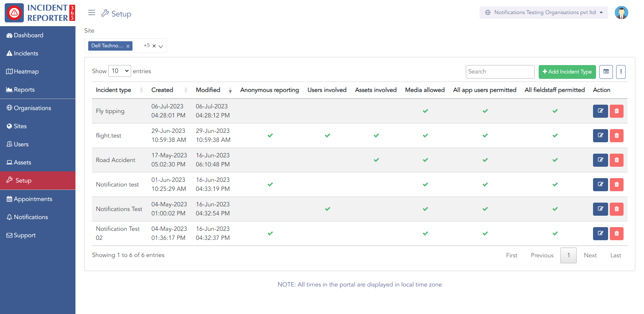Delete the flight.test incident type
The height and width of the screenshot is (314, 644).
[x=616, y=136]
